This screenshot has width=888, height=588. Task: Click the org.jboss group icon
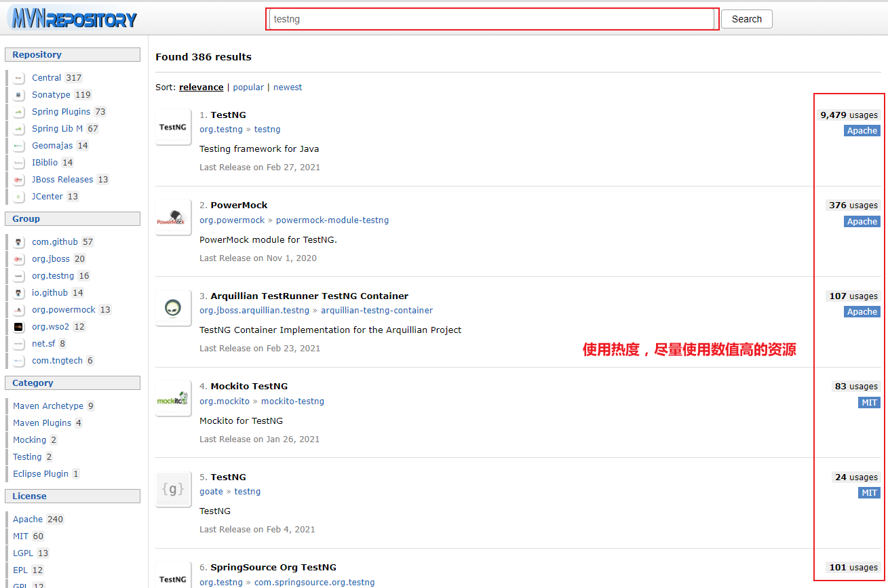pos(19,259)
